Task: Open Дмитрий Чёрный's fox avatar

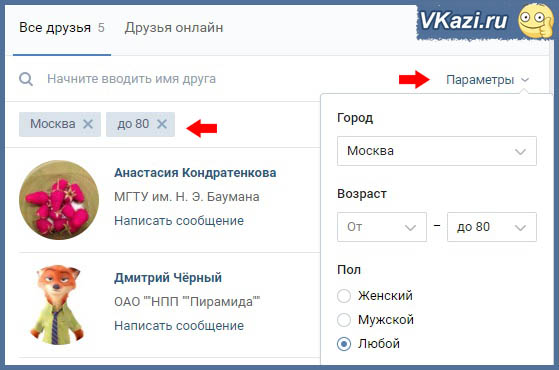Action: point(59,304)
